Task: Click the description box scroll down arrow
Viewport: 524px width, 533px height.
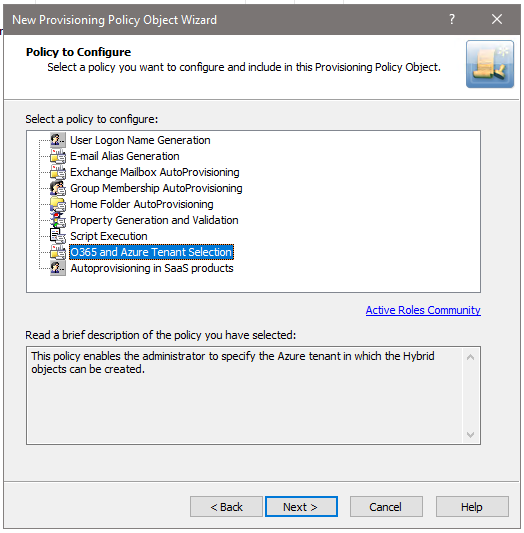Action: (x=471, y=434)
